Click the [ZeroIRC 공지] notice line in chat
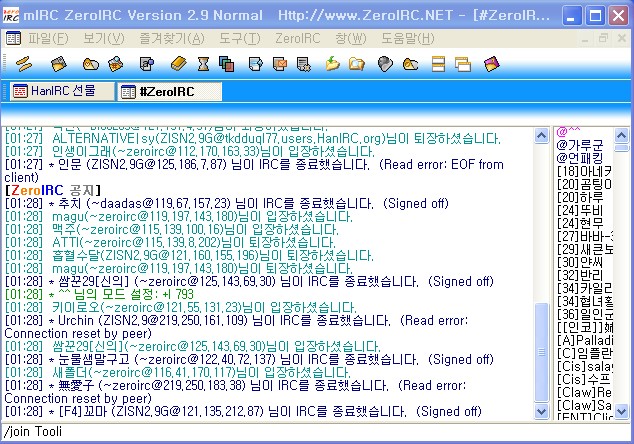634x444 pixels. pyautogui.click(x=53, y=190)
